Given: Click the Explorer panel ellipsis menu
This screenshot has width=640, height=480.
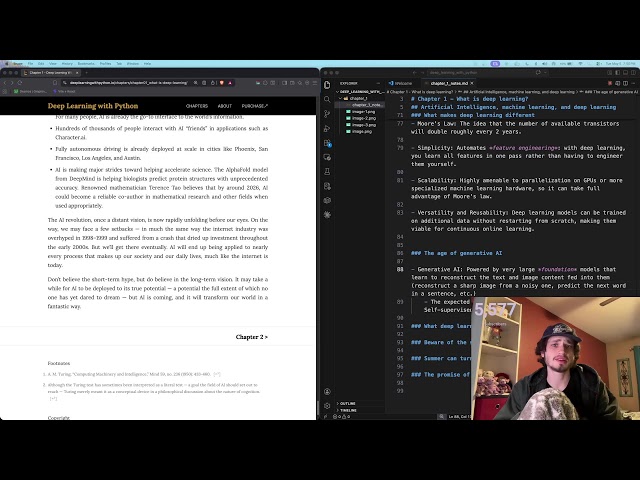Looking at the screenshot, I should 378,83.
